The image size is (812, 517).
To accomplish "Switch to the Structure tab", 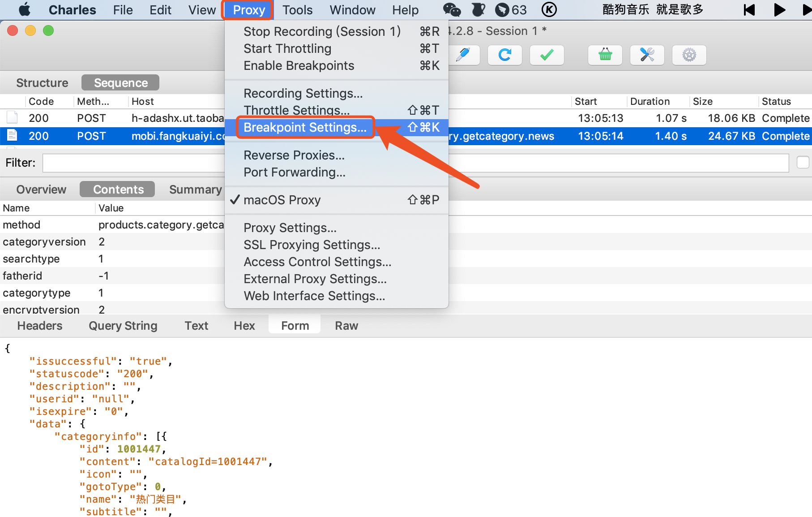I will 42,83.
